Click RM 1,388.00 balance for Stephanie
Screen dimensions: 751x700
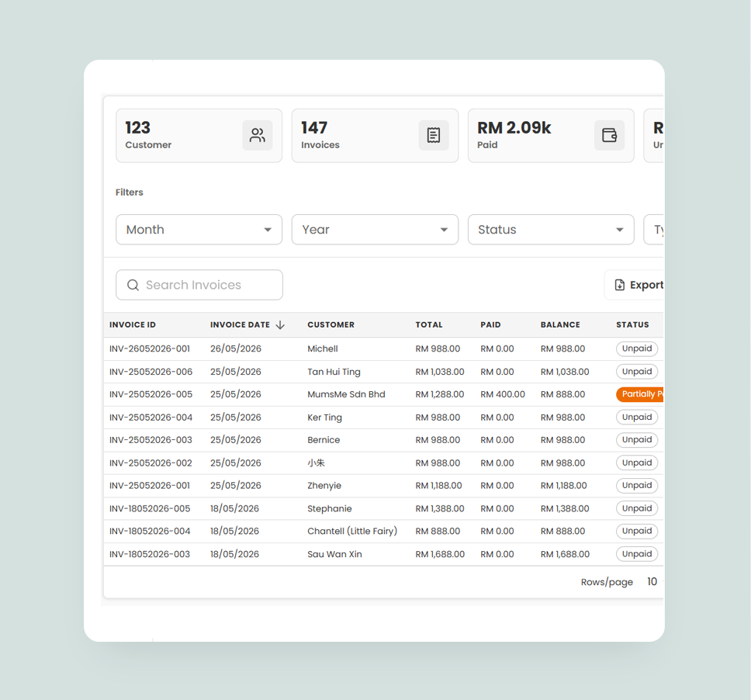tap(565, 508)
